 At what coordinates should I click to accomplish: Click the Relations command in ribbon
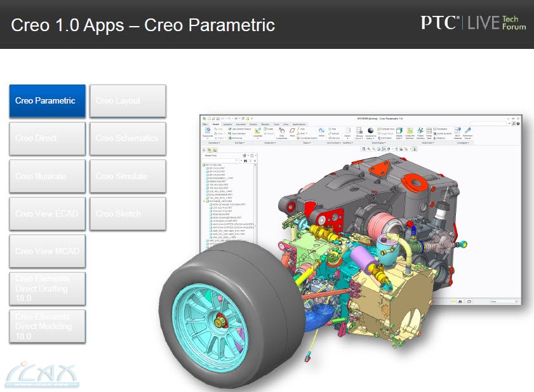click(x=439, y=138)
